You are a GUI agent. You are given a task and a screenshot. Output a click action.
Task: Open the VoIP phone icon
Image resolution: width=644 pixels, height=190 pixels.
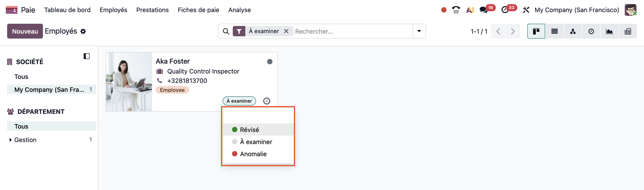click(456, 10)
